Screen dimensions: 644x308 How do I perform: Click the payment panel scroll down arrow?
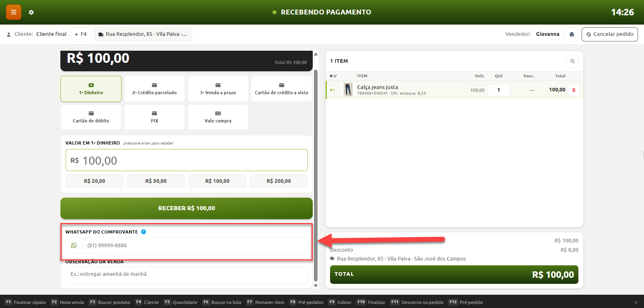point(316,285)
